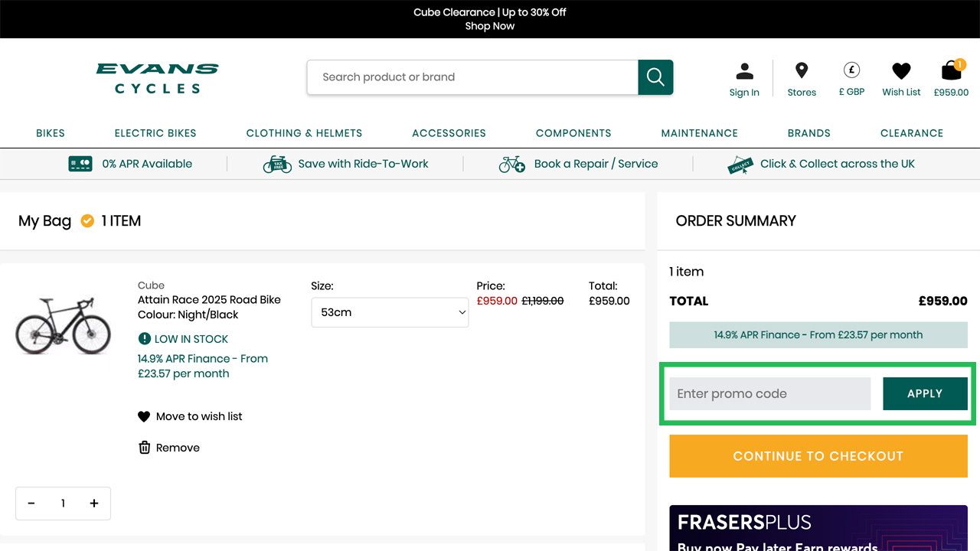
Task: Change currency via the £ GBP icon
Action: pyautogui.click(x=851, y=70)
